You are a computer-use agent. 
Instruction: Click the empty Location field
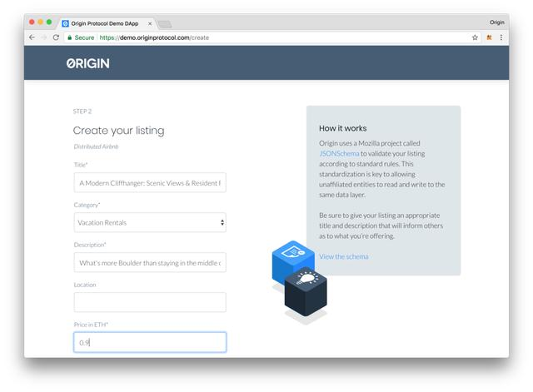tap(150, 302)
